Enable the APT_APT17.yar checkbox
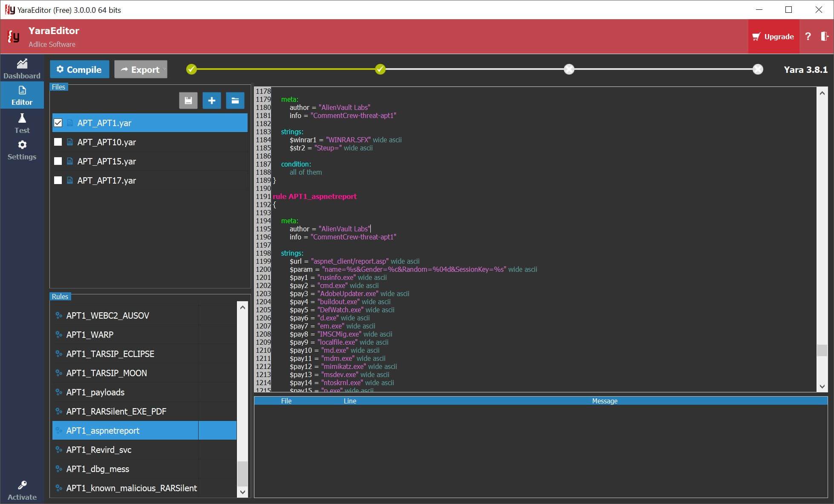The height and width of the screenshot is (504, 834). point(58,180)
